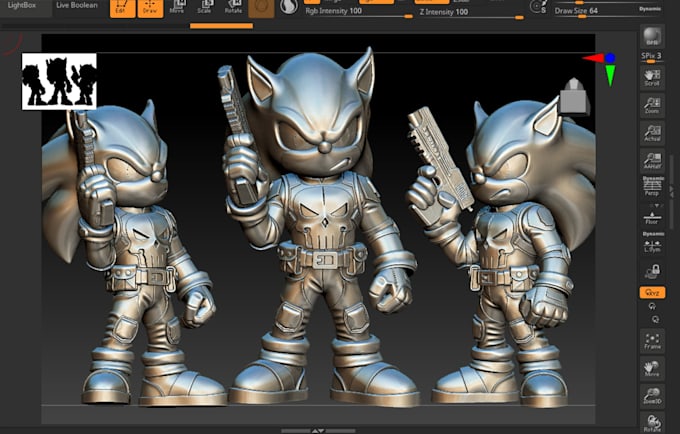
Task: Open the LightBox browser
Action: [25, 6]
